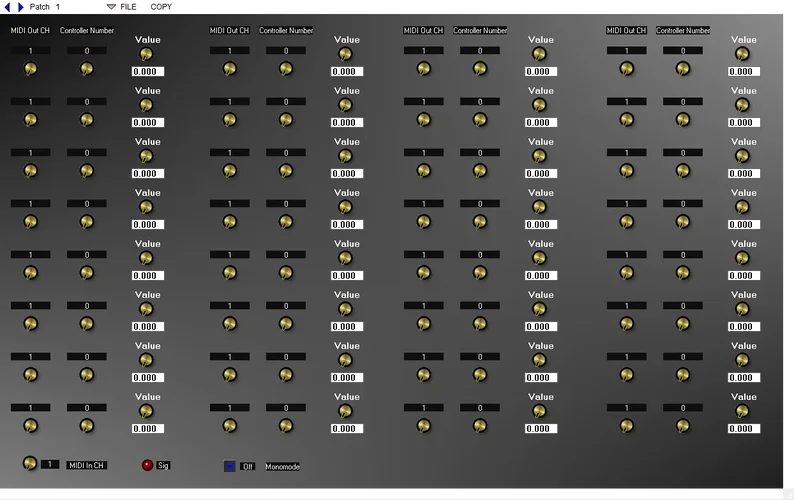Select fourth bank row 8 Value field
Screen dimensions: 794x500
coord(744,429)
